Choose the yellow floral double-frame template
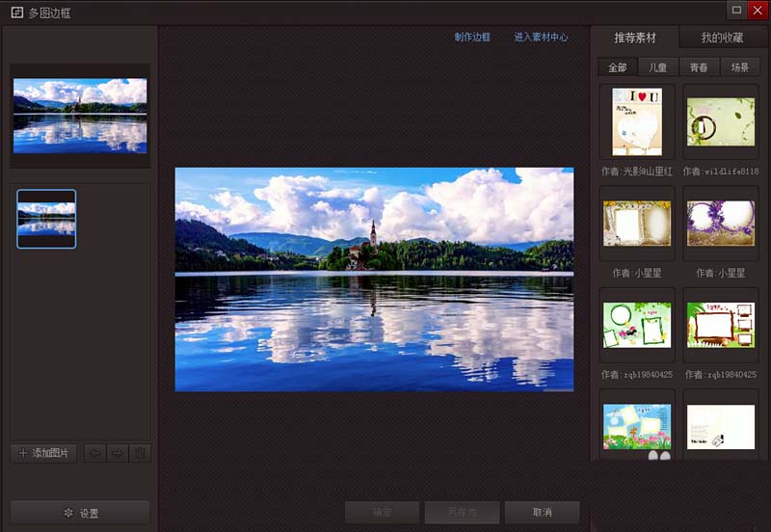This screenshot has height=532, width=771. point(637,224)
